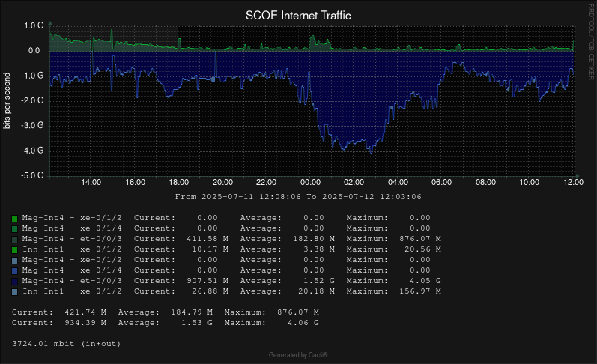Click the bright green swatch for Mag-Int4 xe-0/1/2
Image resolution: width=597 pixels, height=364 pixels.
(x=14, y=219)
